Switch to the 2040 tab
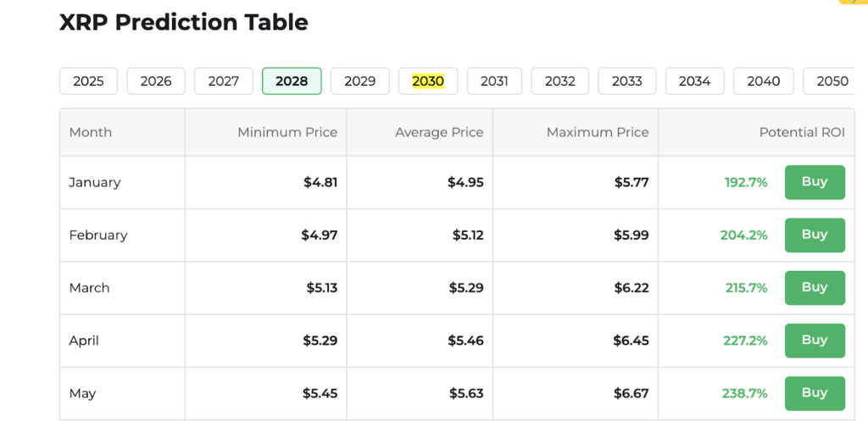 [x=763, y=81]
